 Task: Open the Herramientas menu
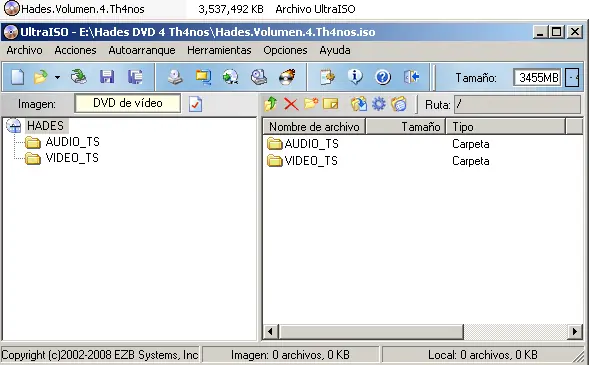[219, 50]
